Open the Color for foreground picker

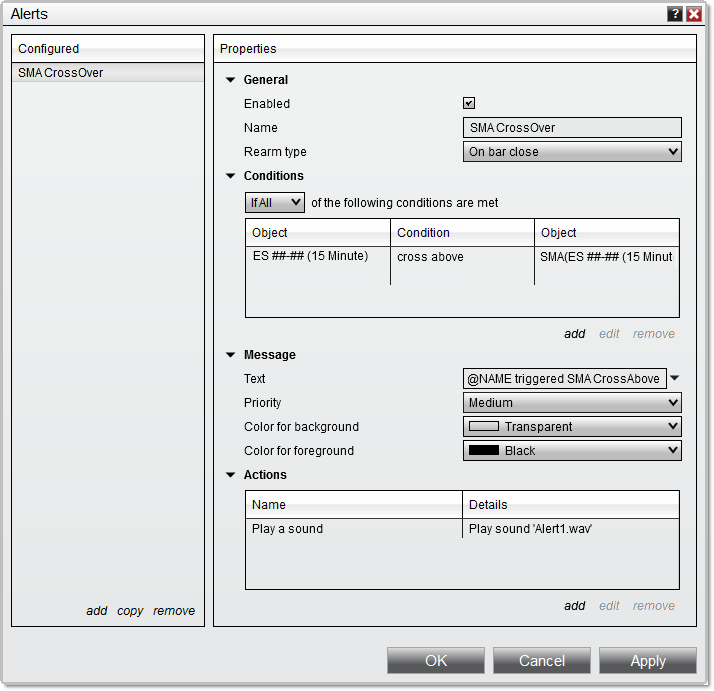tap(572, 451)
